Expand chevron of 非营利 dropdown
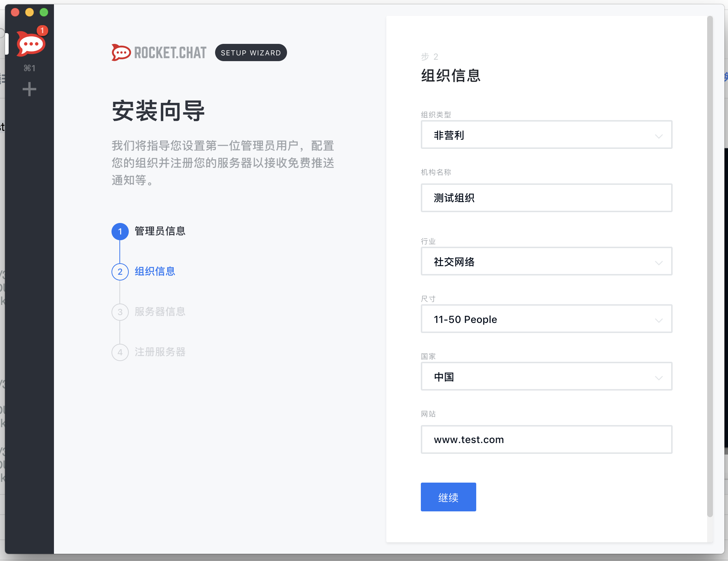 pyautogui.click(x=659, y=136)
